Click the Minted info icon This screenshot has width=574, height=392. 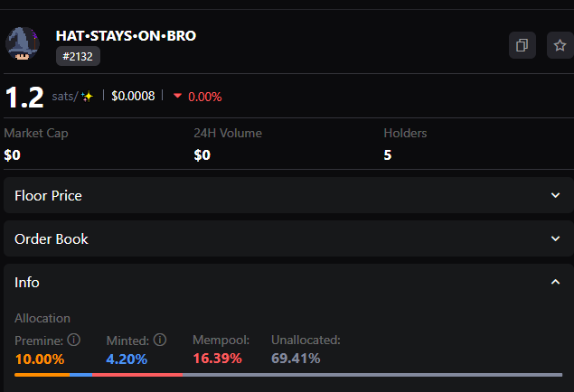click(160, 340)
